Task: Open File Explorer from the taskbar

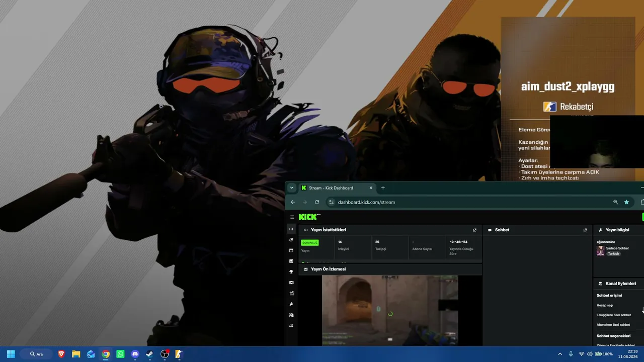Action: click(76, 354)
